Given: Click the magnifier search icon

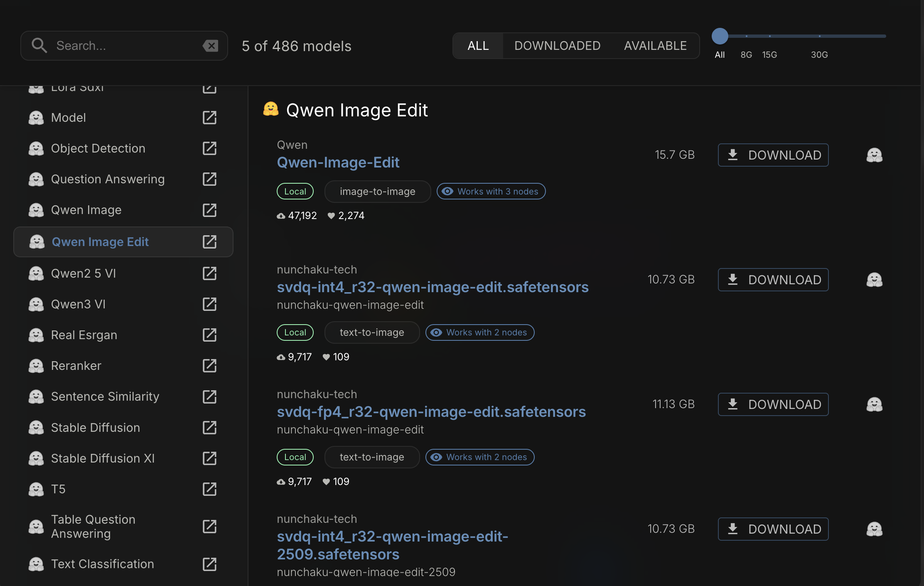Looking at the screenshot, I should (39, 46).
